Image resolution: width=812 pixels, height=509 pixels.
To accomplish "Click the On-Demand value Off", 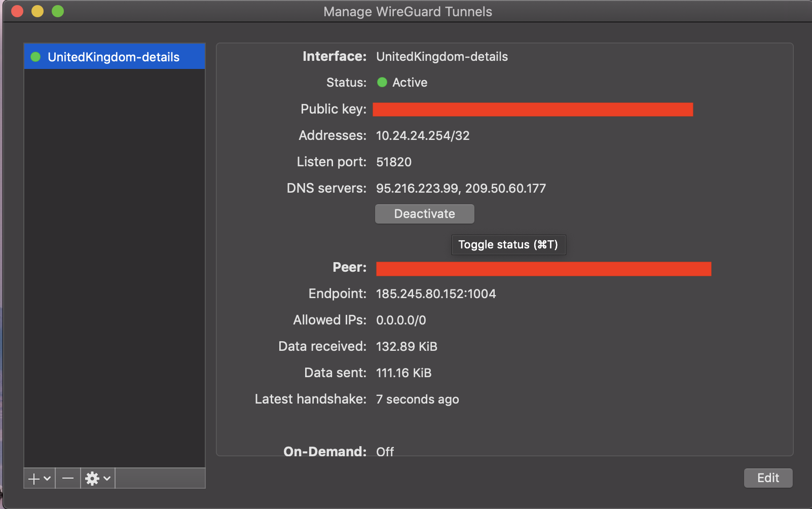I will click(x=385, y=452).
